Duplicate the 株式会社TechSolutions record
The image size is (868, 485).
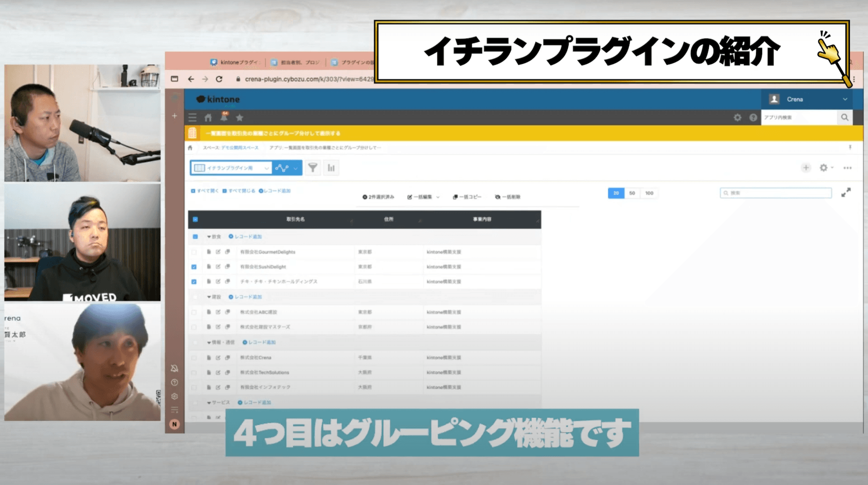tap(227, 372)
